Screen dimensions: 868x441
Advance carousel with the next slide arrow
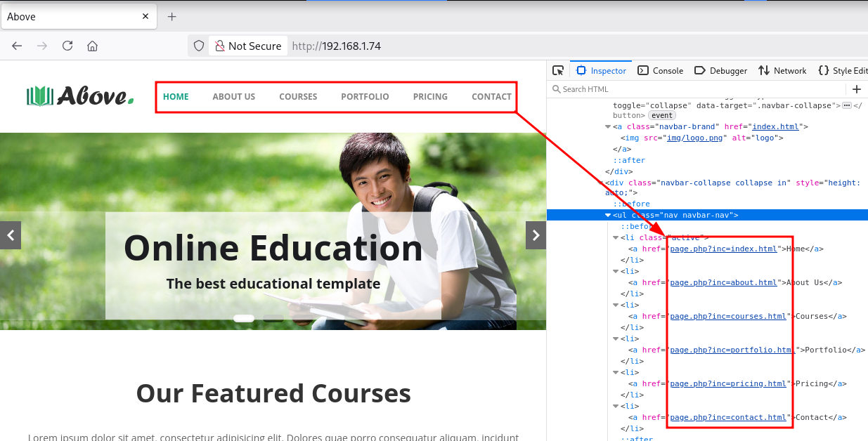536,235
